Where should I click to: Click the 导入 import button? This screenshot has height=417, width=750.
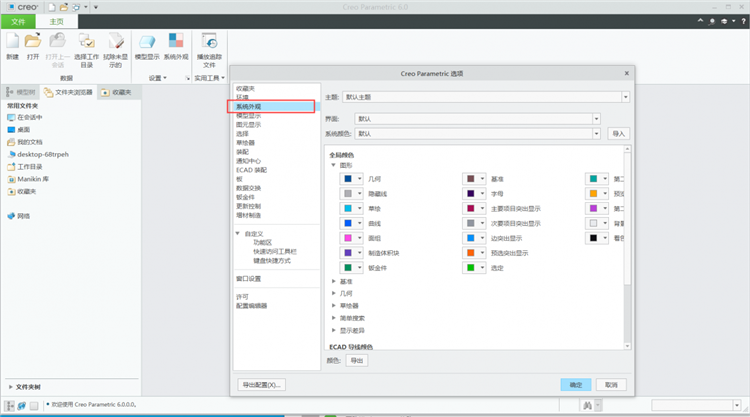(618, 134)
